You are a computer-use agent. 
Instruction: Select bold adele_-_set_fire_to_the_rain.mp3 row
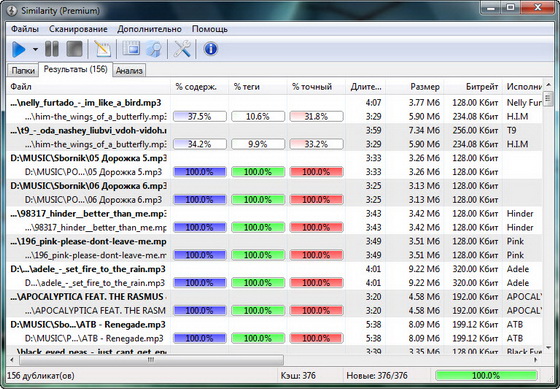tap(274, 269)
